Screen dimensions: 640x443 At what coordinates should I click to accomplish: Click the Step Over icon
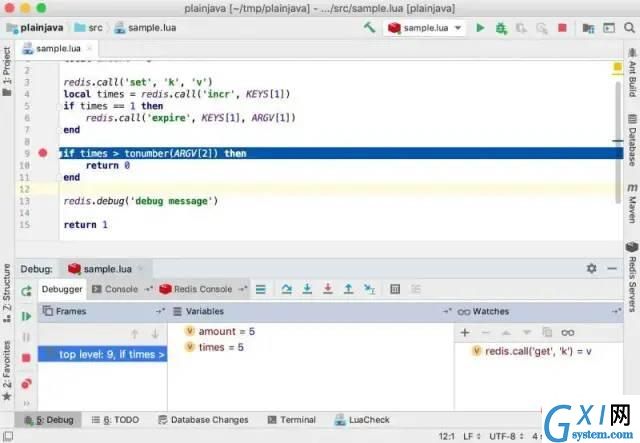(x=287, y=289)
